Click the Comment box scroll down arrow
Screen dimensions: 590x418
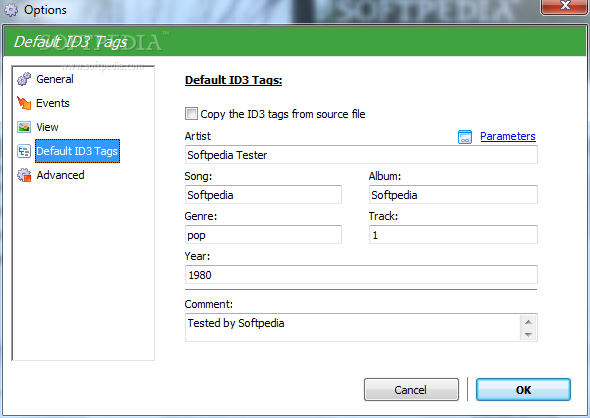(x=528, y=334)
